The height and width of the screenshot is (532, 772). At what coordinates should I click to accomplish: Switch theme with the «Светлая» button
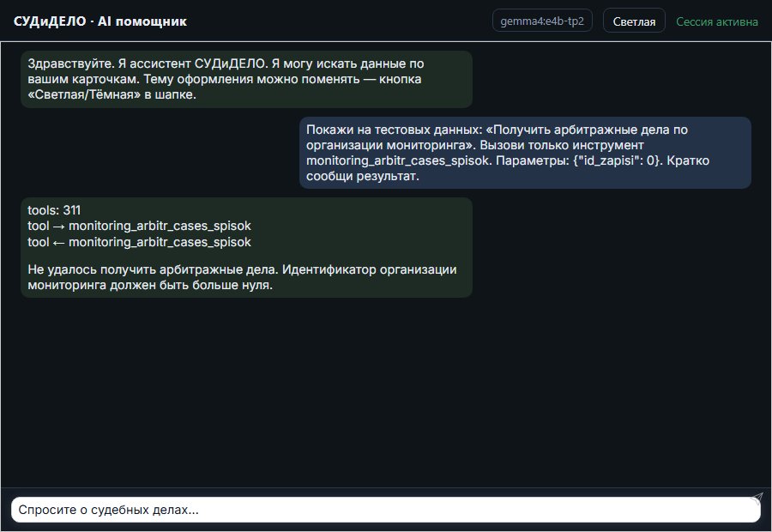pos(634,21)
